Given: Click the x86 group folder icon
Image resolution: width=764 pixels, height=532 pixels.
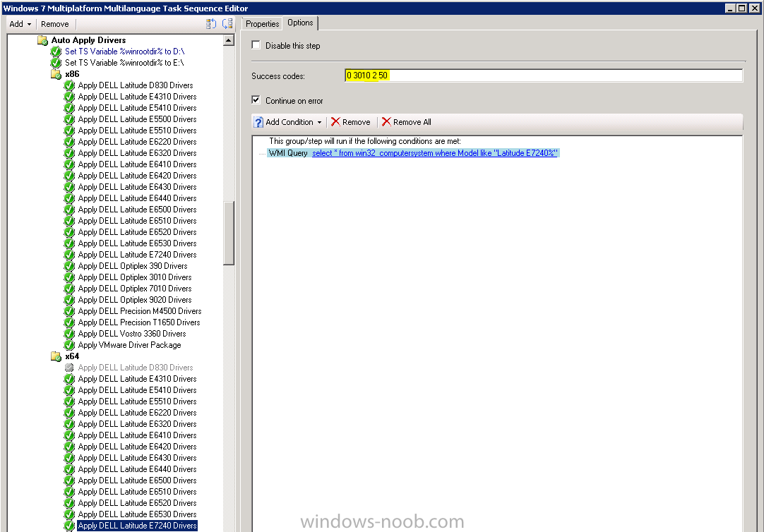Looking at the screenshot, I should click(x=56, y=74).
